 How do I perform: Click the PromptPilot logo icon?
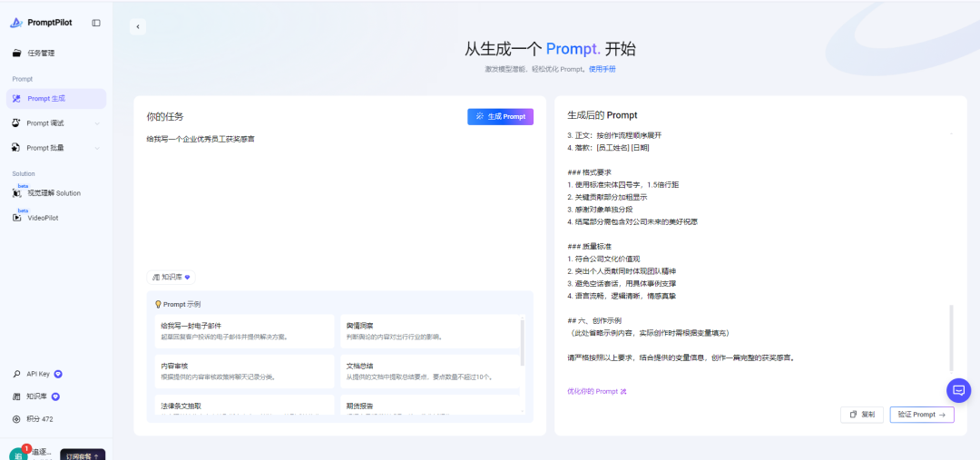pos(17,23)
